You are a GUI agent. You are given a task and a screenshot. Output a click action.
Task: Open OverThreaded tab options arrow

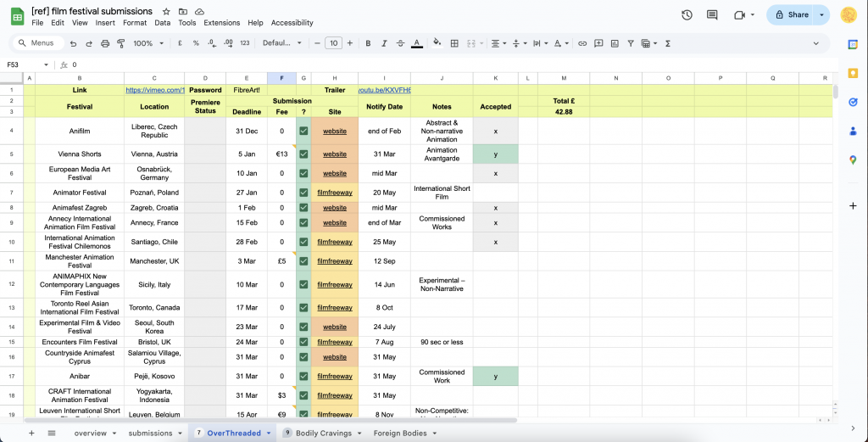(x=269, y=434)
